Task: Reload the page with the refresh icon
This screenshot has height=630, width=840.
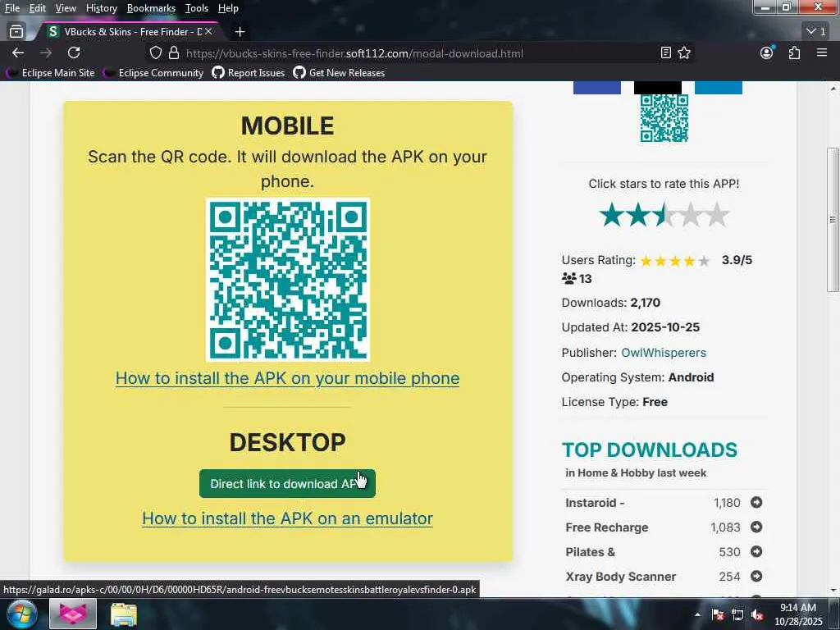Action: pyautogui.click(x=74, y=52)
